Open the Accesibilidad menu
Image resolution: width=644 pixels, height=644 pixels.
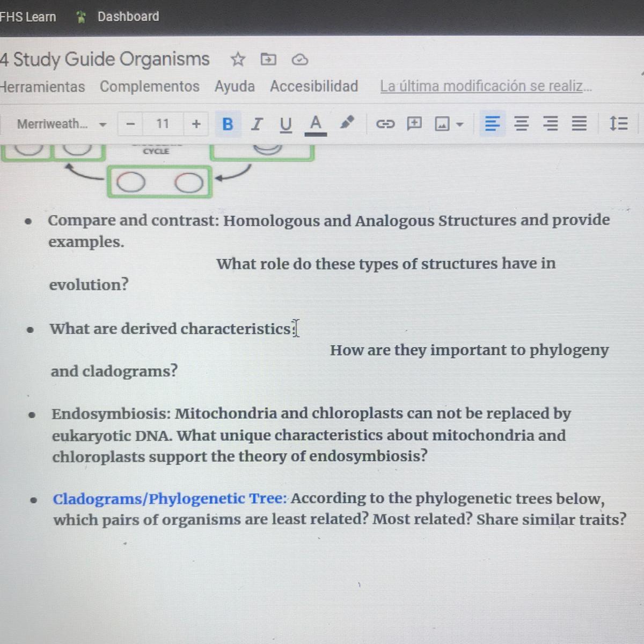coord(314,86)
